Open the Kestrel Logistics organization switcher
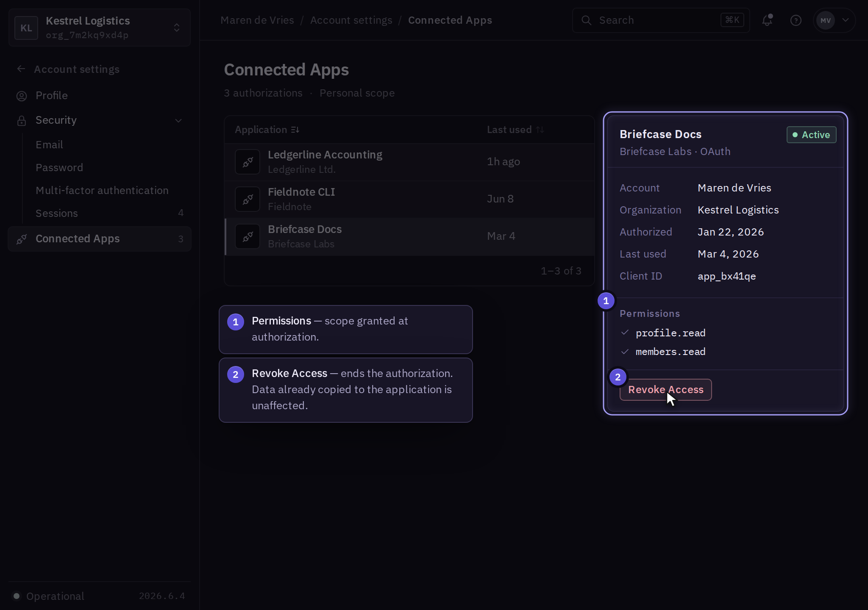This screenshot has height=610, width=868. tap(100, 28)
